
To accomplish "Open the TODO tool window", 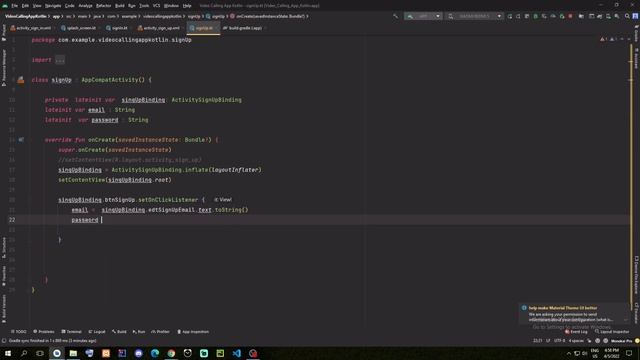I will pyautogui.click(x=18, y=332).
